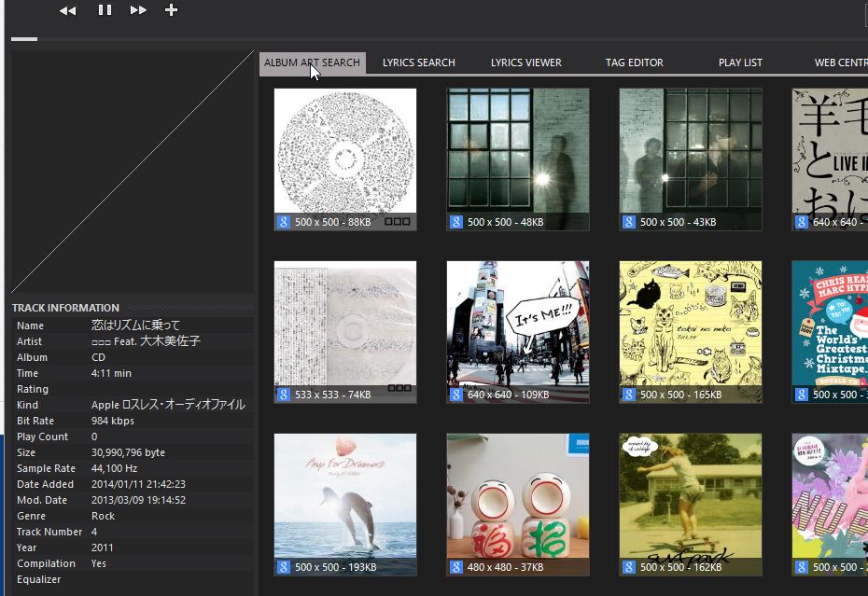Click Google icon on 640 x 640 - 109KB

point(456,395)
